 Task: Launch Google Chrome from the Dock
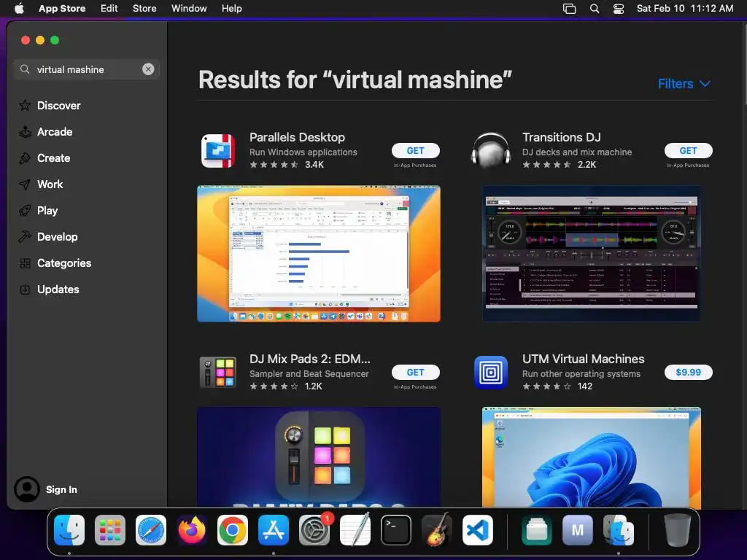[233, 529]
